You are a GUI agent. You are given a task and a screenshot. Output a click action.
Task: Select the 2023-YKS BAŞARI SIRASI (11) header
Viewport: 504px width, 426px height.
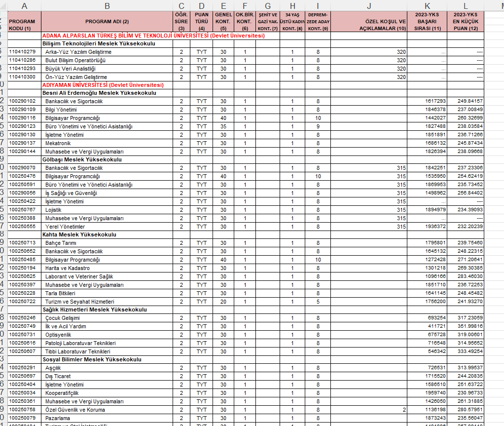tap(427, 22)
